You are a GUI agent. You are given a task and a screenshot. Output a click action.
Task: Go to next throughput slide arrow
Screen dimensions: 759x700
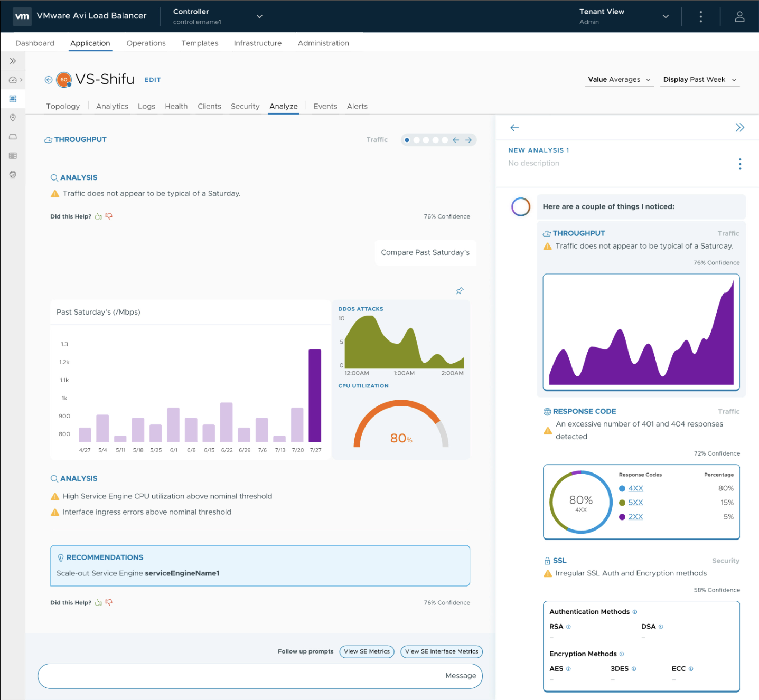[468, 140]
